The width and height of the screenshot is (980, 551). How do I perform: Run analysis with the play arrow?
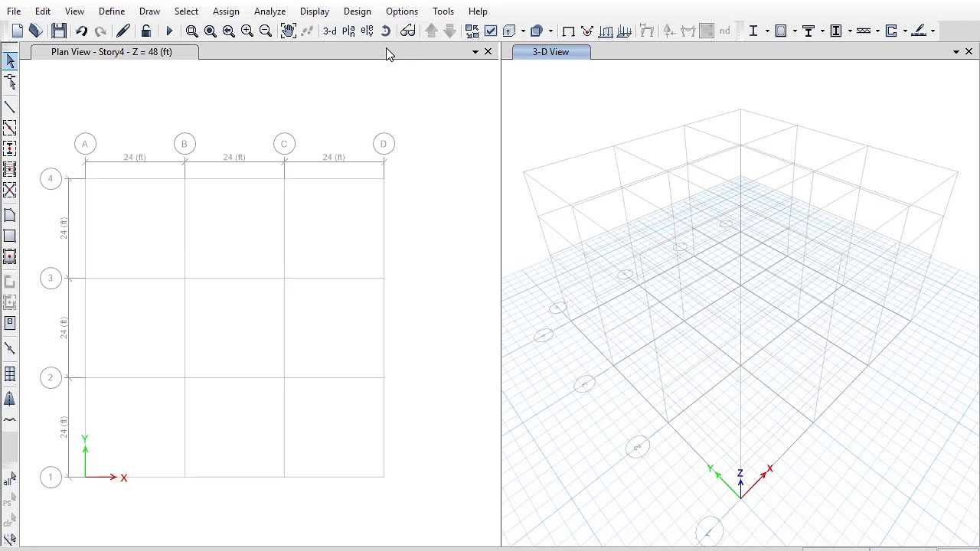click(169, 31)
